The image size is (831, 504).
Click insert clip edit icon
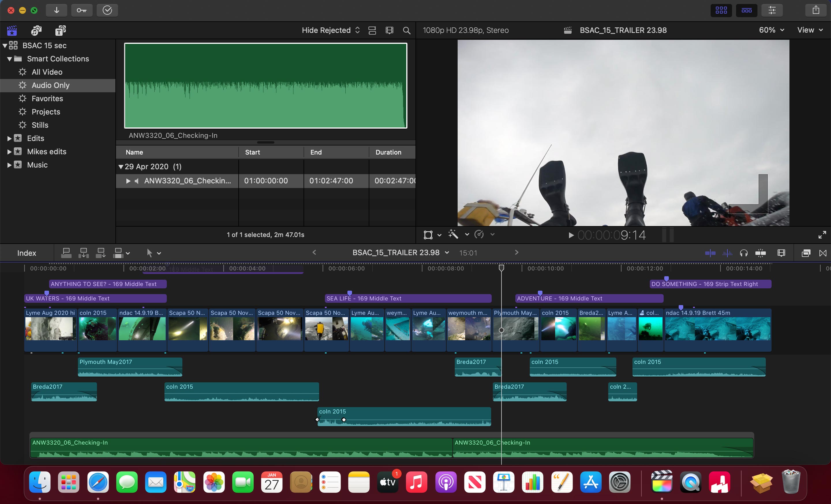83,253
